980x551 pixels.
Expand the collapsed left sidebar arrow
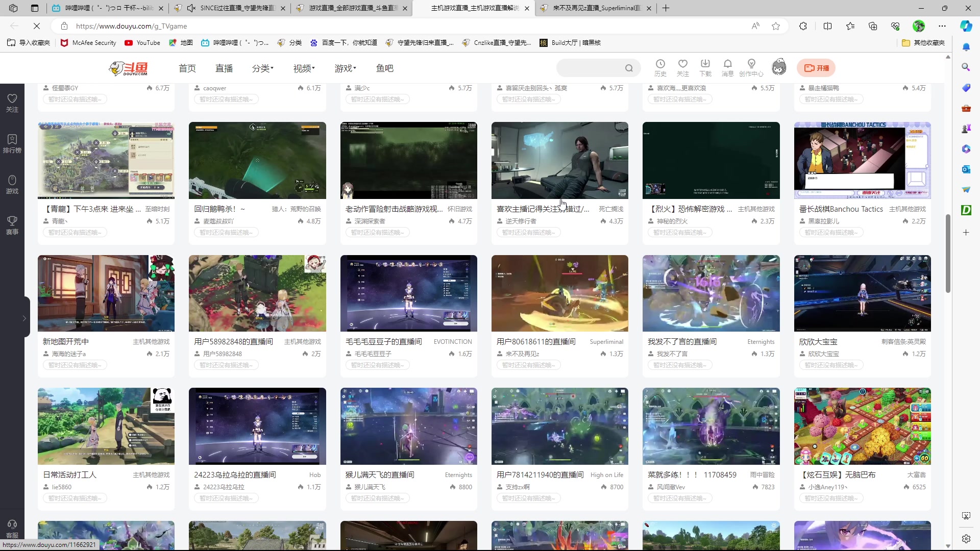coord(24,318)
